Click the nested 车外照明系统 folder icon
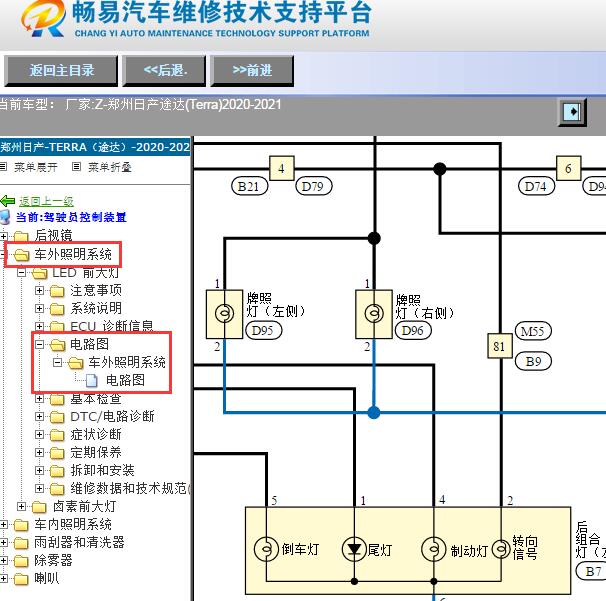The width and height of the screenshot is (606, 601). click(76, 363)
